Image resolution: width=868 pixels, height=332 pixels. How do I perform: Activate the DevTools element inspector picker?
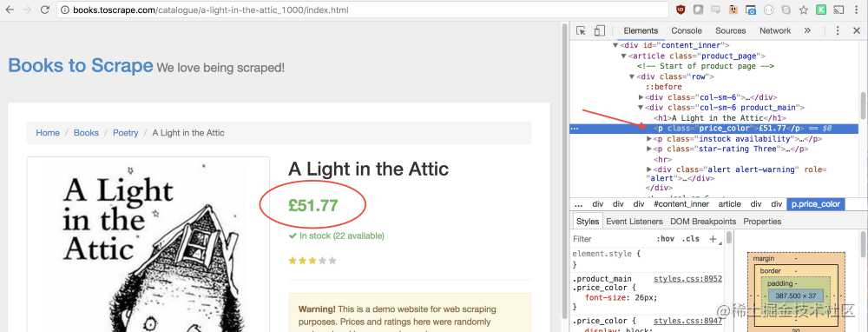(581, 31)
